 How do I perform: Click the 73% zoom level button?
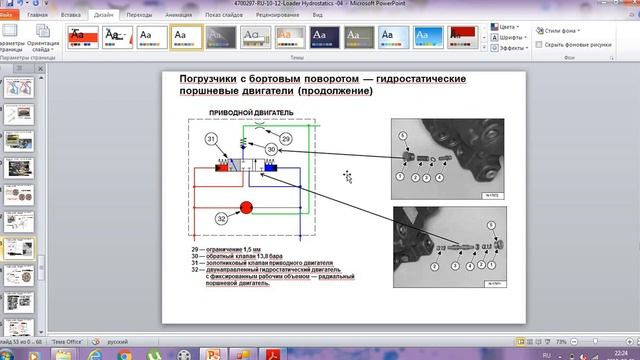[x=561, y=342]
